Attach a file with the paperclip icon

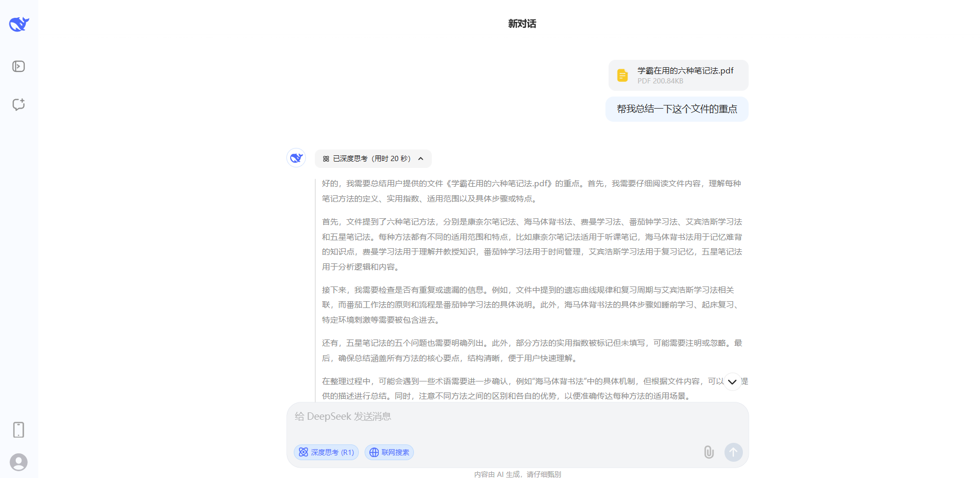pyautogui.click(x=708, y=452)
